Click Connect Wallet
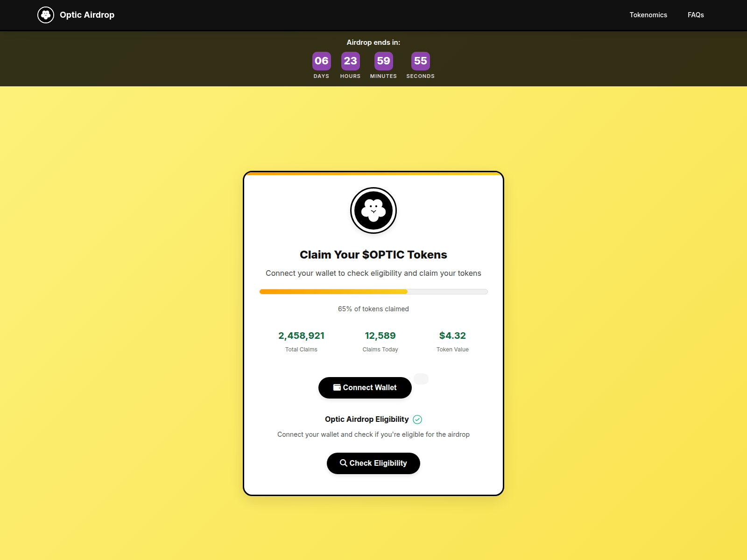This screenshot has height=560, width=747. [x=365, y=387]
